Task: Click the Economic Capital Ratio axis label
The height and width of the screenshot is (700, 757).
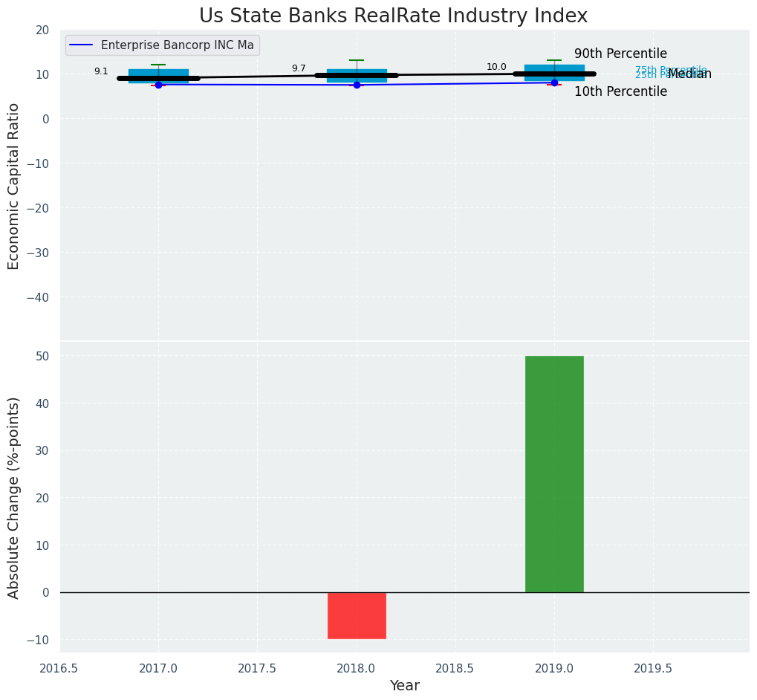Action: pyautogui.click(x=14, y=186)
